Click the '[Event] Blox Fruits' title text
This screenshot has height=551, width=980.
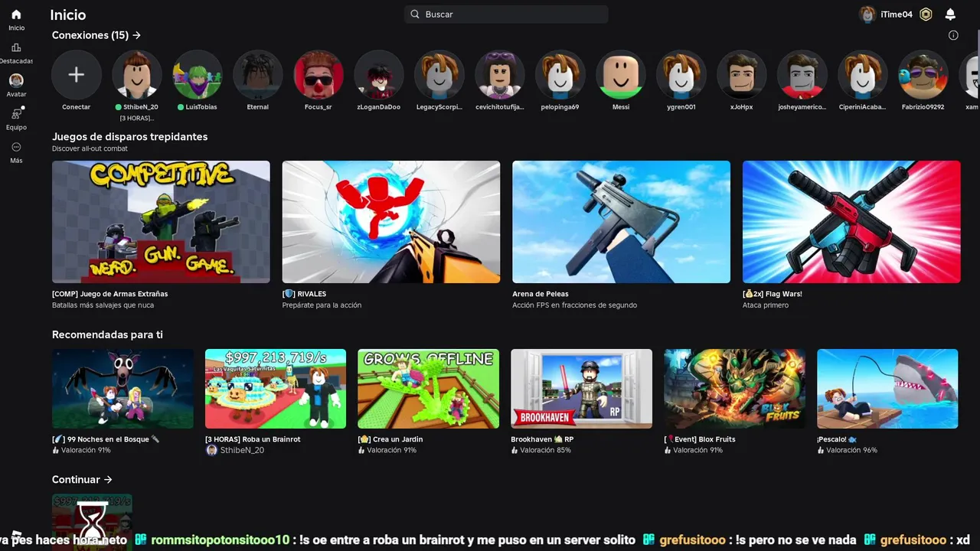click(x=700, y=439)
